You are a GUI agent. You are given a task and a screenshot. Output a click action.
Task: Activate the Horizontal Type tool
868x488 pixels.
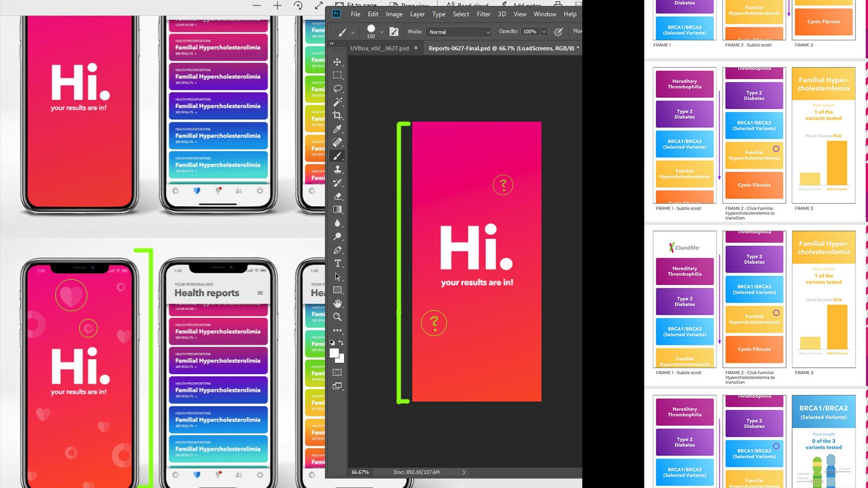[x=337, y=264]
